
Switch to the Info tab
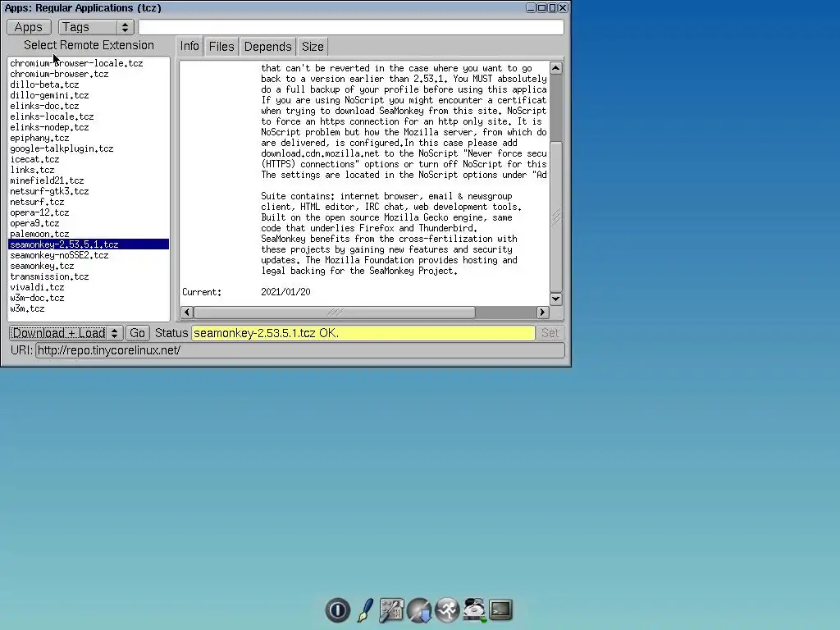(189, 46)
